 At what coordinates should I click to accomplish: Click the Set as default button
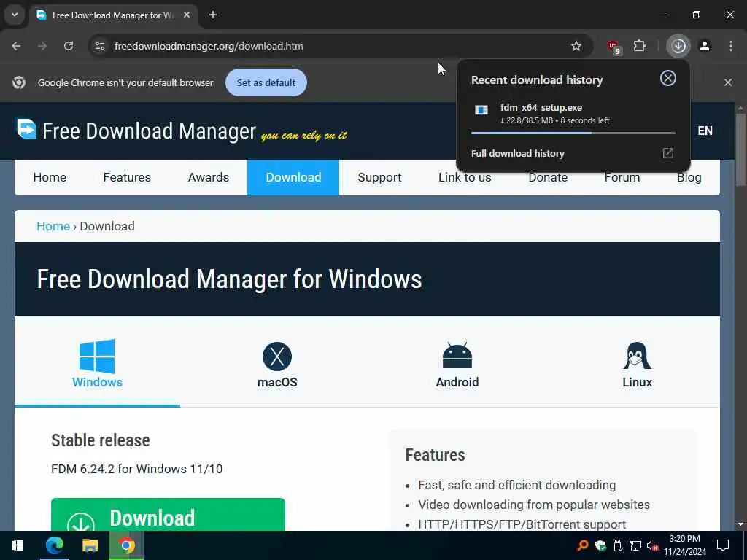[x=266, y=82]
